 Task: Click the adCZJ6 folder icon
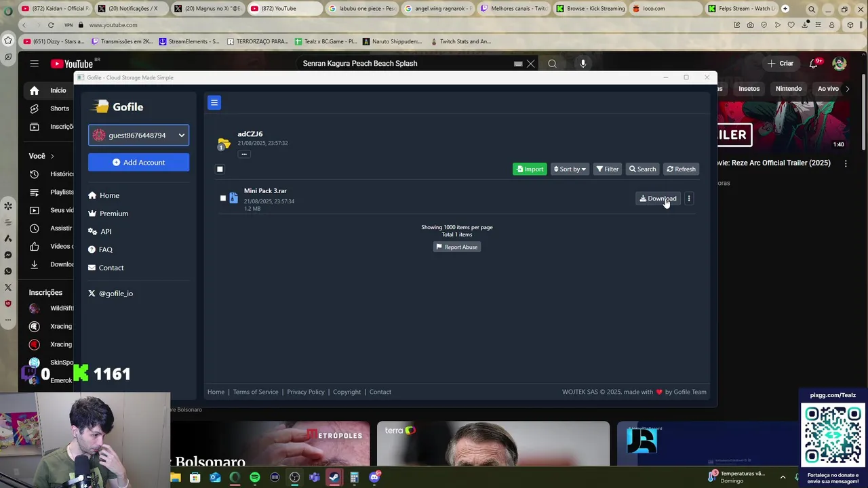(x=223, y=144)
